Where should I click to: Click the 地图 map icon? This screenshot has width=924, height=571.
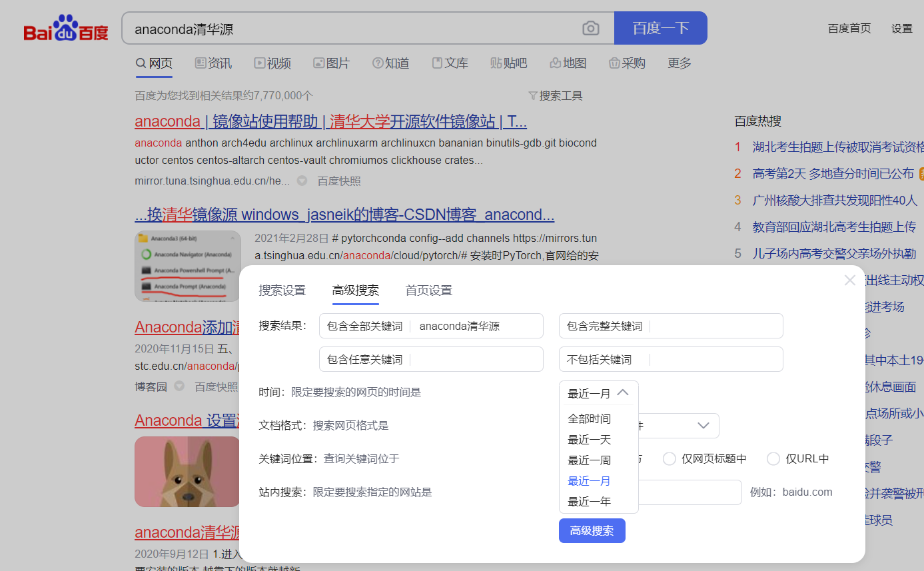pos(555,63)
